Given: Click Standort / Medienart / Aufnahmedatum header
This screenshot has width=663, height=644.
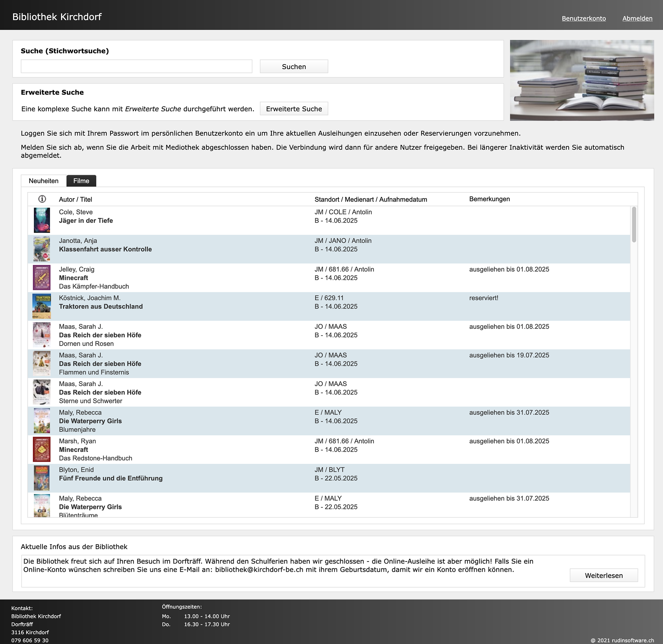Looking at the screenshot, I should [x=371, y=199].
